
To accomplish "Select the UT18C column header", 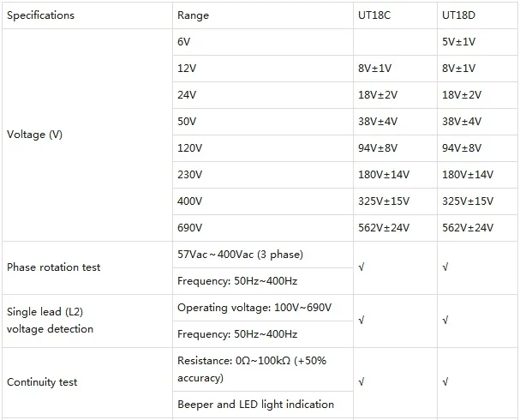I will click(x=376, y=15).
